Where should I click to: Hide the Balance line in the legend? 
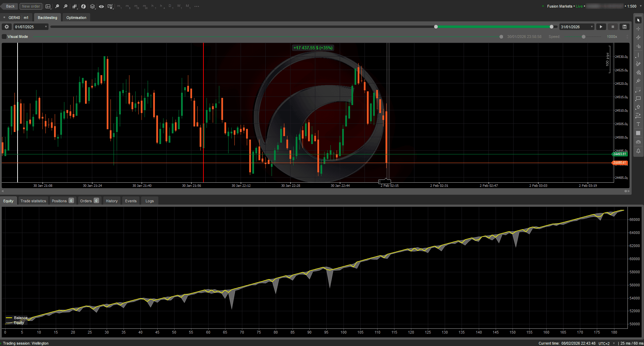[20, 318]
